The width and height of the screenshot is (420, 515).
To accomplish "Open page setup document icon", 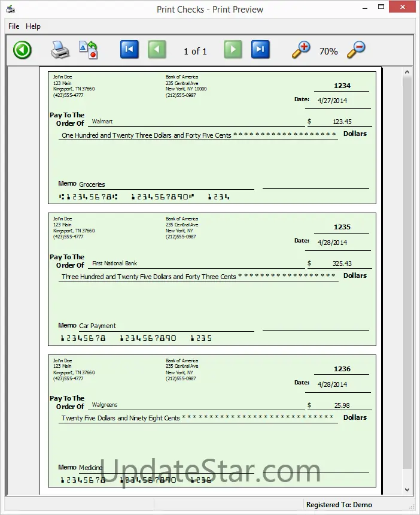I will pyautogui.click(x=89, y=50).
